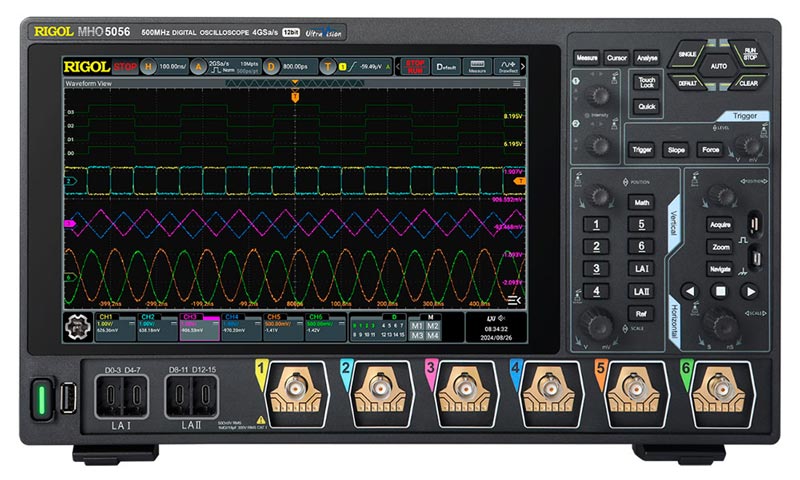Click the navigate play-backward arrow
Screen dimensions: 800x480
point(690,291)
